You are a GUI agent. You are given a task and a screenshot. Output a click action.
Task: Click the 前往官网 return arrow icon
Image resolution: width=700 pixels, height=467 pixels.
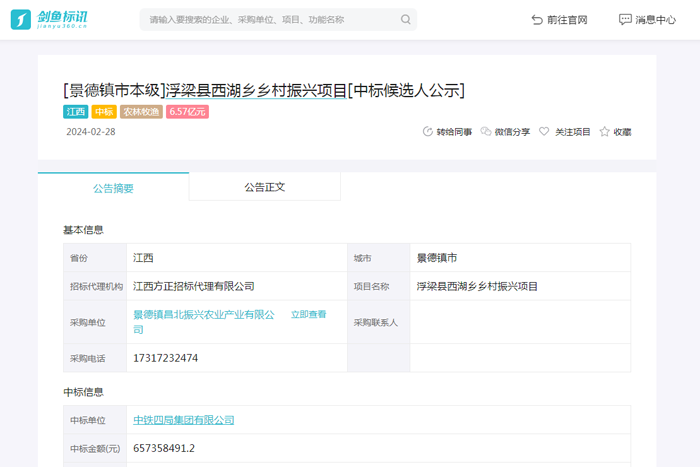537,19
